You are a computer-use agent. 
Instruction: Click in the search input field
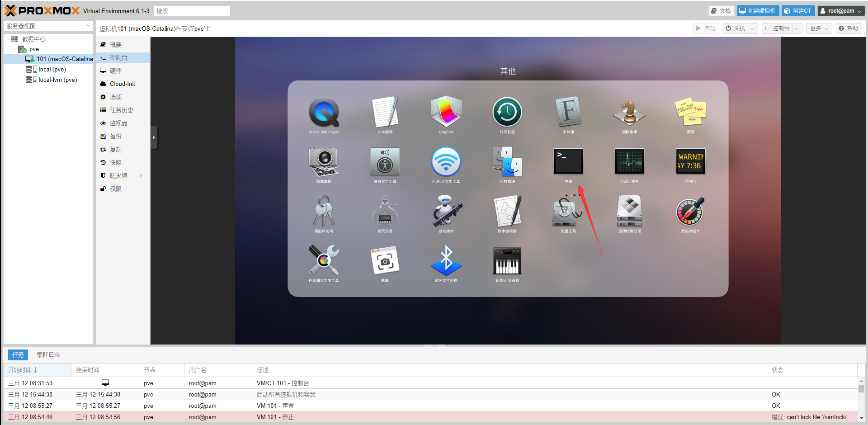pyautogui.click(x=192, y=11)
